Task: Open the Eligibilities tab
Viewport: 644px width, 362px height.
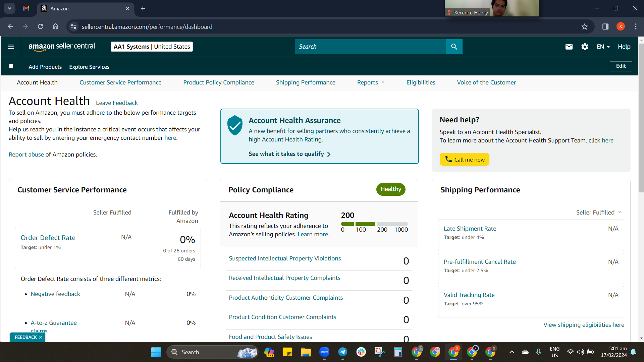Action: 421,82
